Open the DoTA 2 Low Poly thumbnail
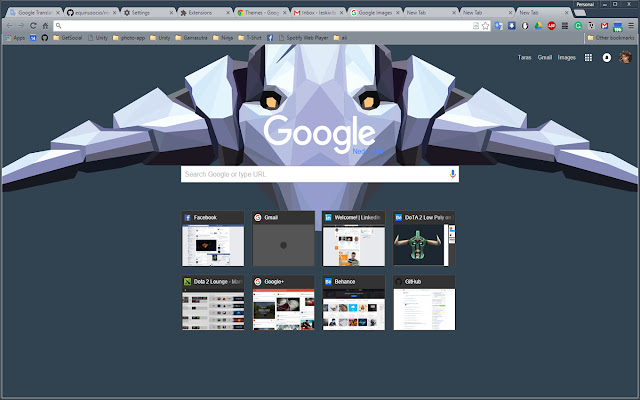Screen dimensions: 640x400 click(424, 239)
